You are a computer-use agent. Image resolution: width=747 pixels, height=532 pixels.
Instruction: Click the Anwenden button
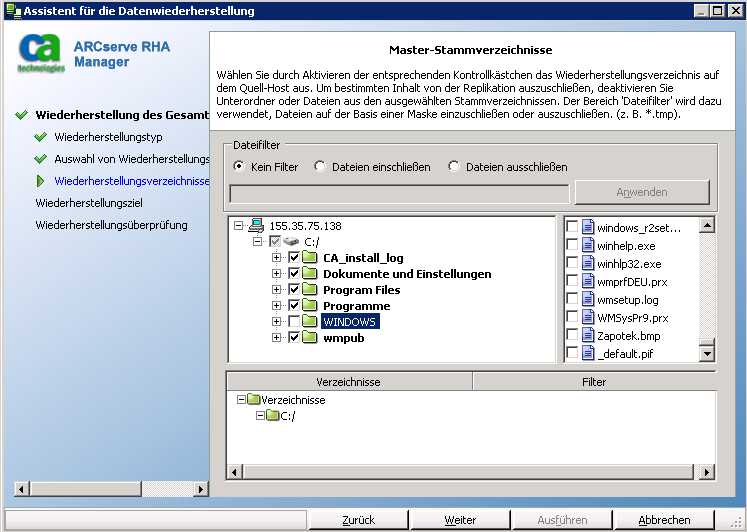tap(642, 192)
